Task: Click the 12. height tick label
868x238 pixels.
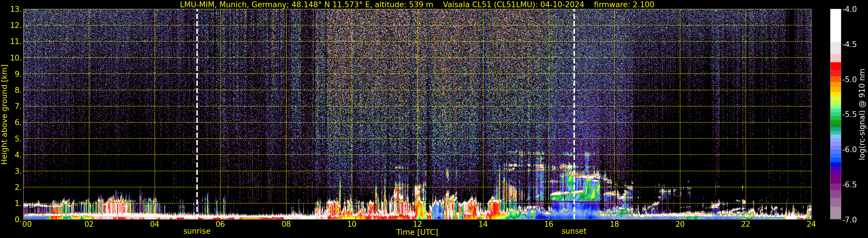Action: [16, 25]
